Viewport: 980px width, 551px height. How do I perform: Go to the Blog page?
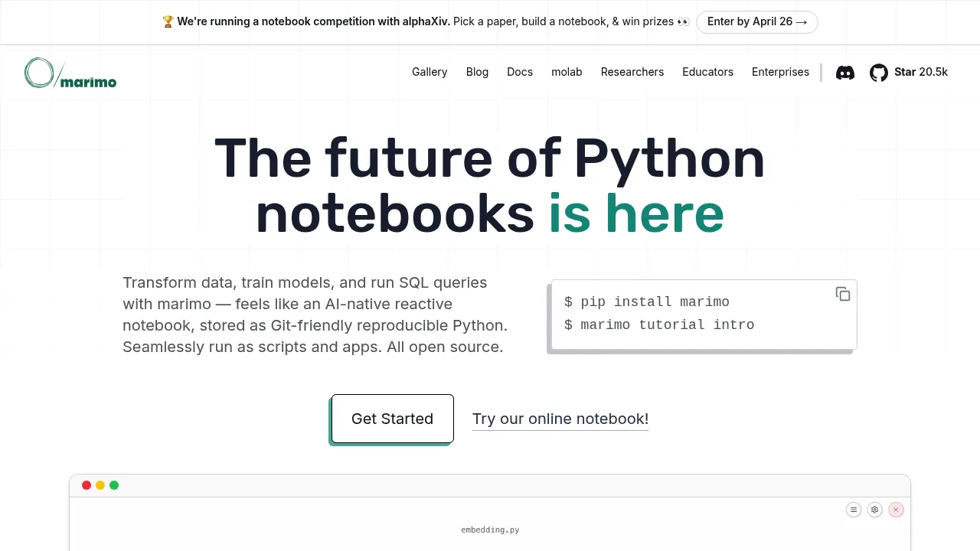477,72
